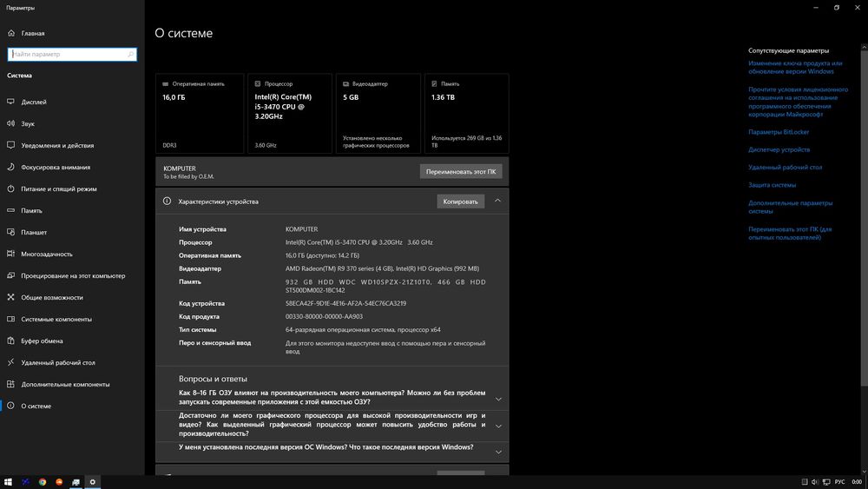Open Буфер обмена settings
Image resolution: width=868 pixels, height=489 pixels.
pos(42,340)
